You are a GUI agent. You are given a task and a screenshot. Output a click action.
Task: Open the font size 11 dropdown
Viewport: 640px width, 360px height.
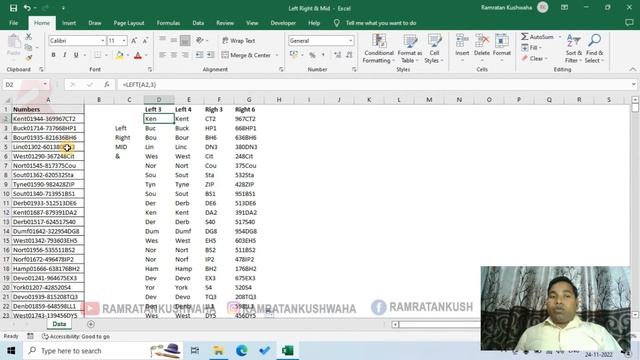pyautogui.click(x=124, y=40)
